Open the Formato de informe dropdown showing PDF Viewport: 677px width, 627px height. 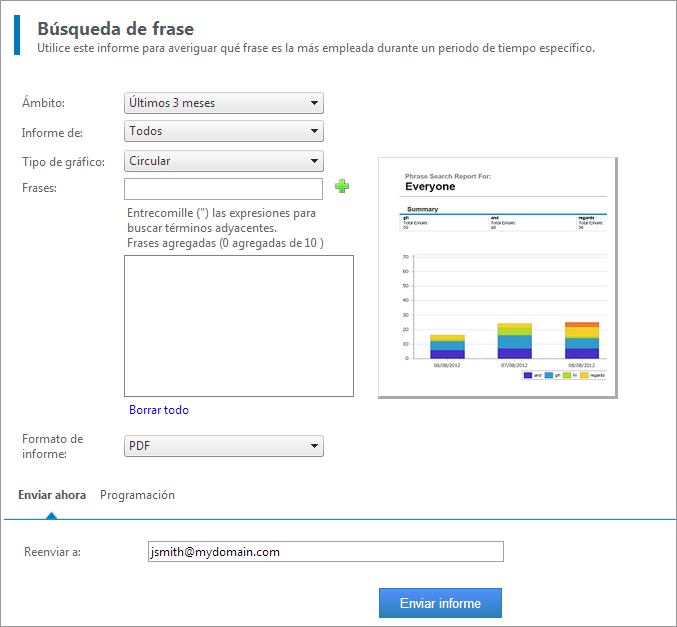(224, 446)
